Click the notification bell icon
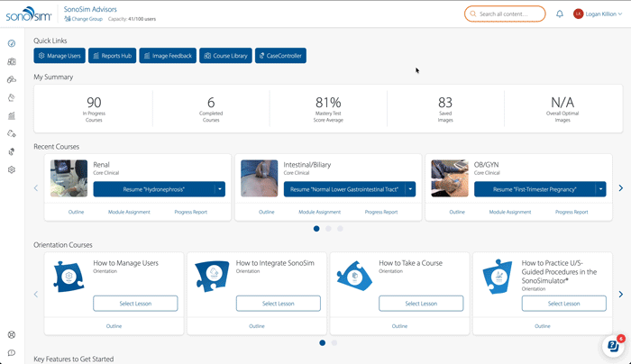The height and width of the screenshot is (364, 631). click(x=560, y=14)
